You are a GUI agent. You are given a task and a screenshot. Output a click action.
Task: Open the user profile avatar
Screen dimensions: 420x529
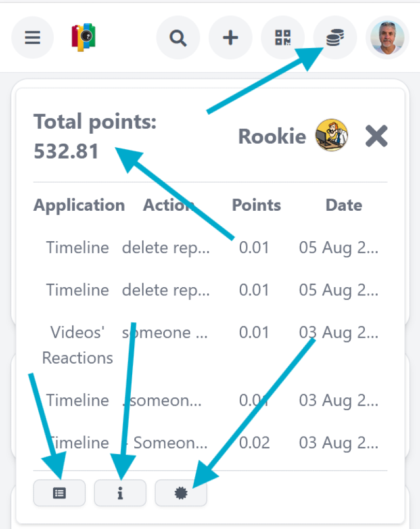pos(387,38)
